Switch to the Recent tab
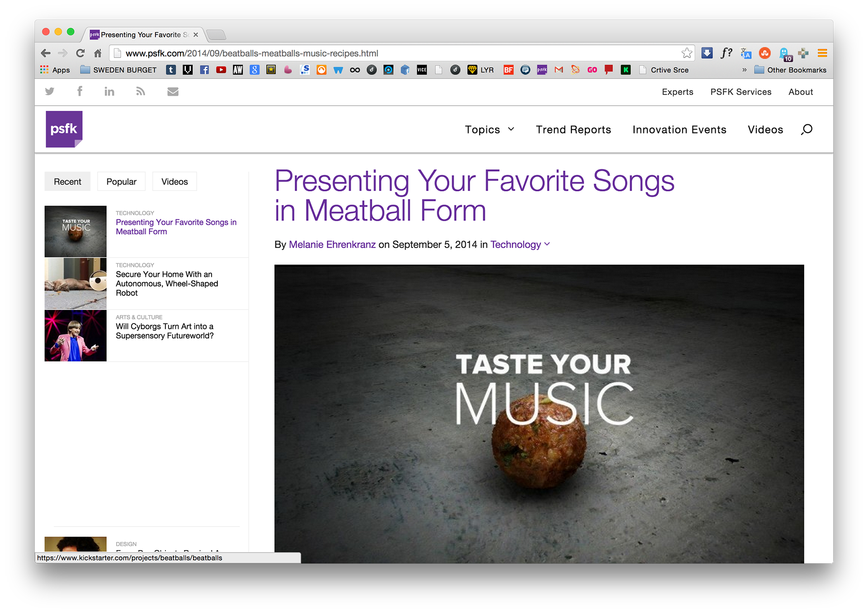The width and height of the screenshot is (868, 613). pos(67,181)
